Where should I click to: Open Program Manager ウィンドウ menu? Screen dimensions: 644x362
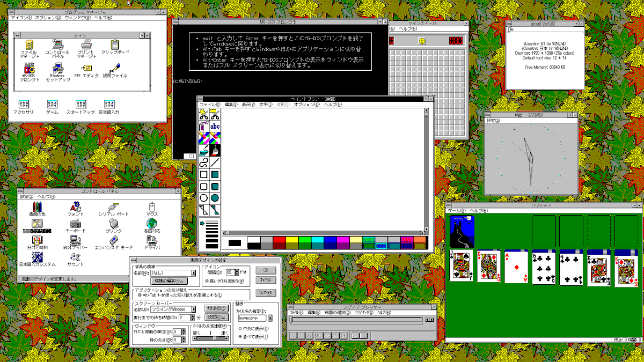(78, 18)
